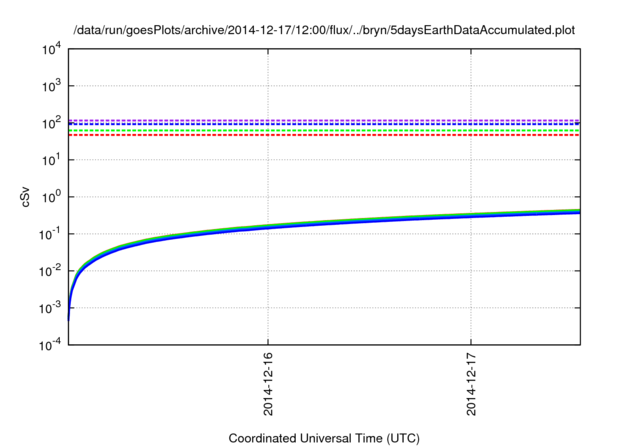640x448 pixels.
Task: Click the 10^-3 y-axis tick label
Action: coord(50,308)
